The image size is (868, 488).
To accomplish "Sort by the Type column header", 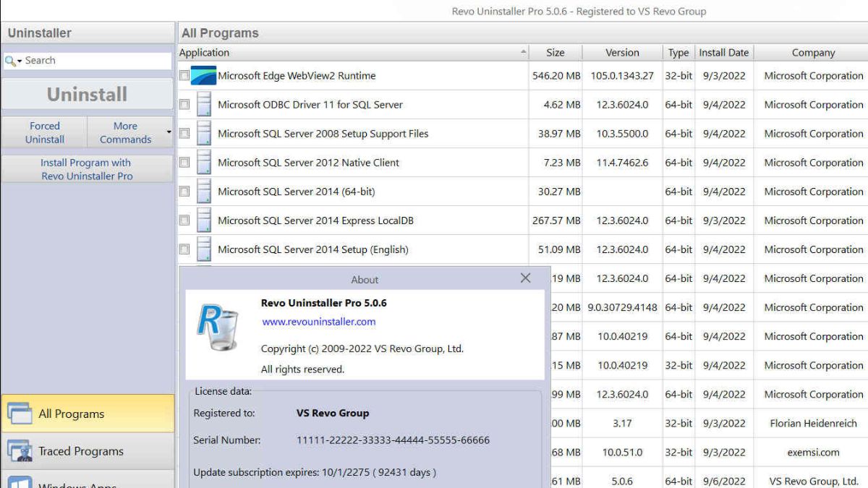I will pos(678,52).
